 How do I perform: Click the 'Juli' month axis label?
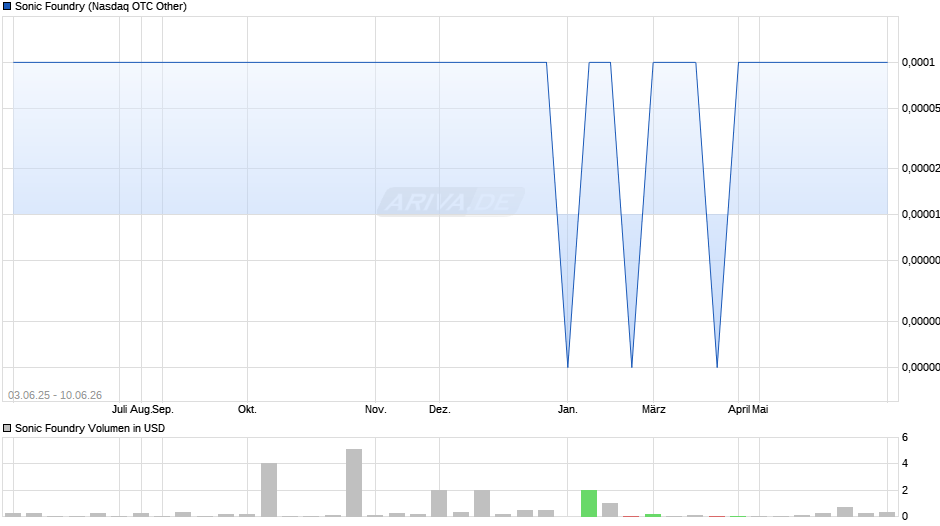[119, 410]
